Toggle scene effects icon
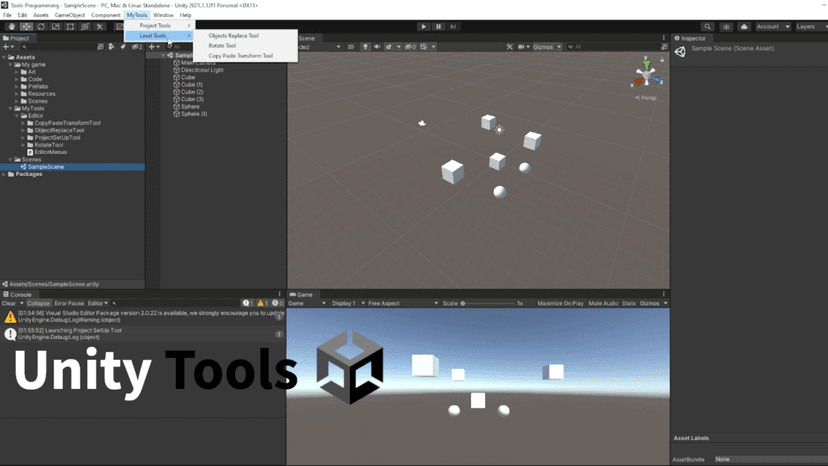The image size is (828, 466). [389, 46]
